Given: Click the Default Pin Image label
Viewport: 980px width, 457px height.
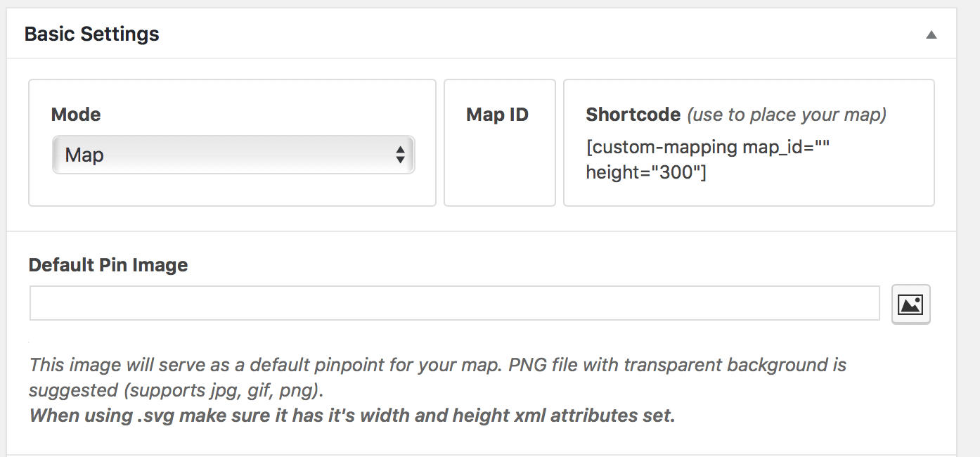Looking at the screenshot, I should click(108, 265).
